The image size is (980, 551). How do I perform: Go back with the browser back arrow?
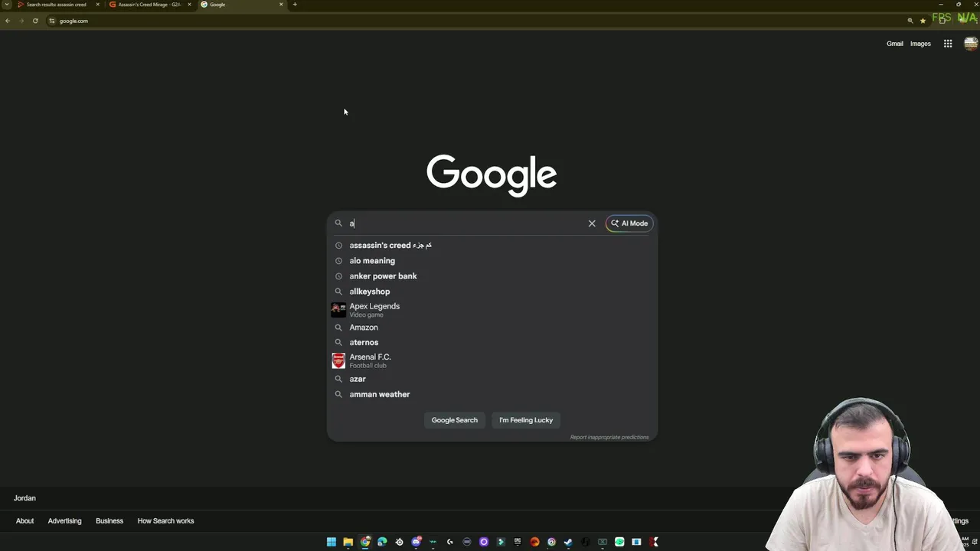tap(8, 21)
